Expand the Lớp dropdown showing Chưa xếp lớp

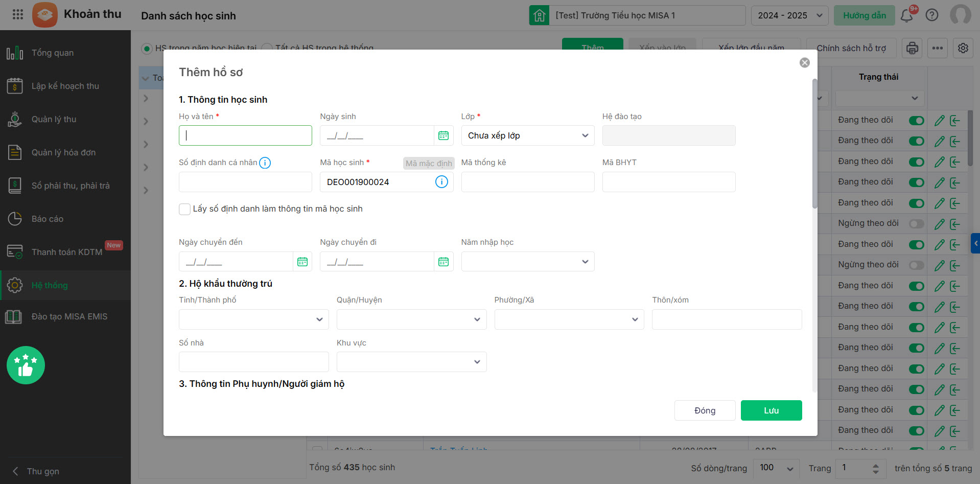pyautogui.click(x=527, y=135)
